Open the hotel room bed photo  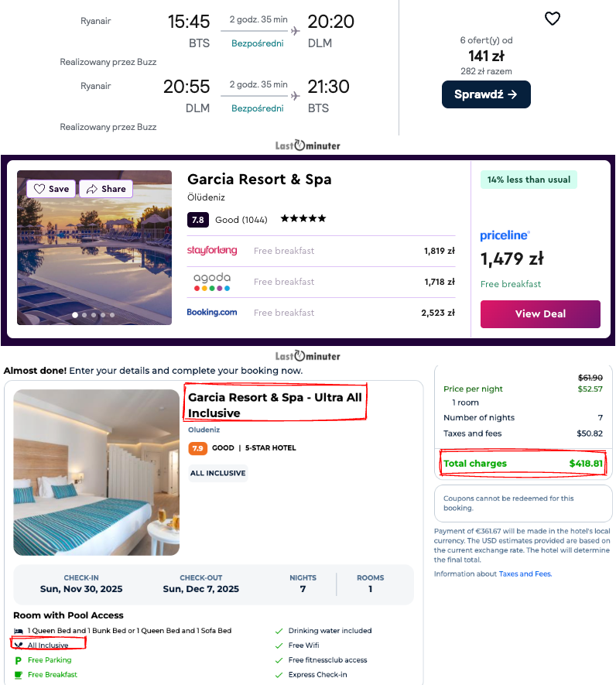[x=96, y=472]
